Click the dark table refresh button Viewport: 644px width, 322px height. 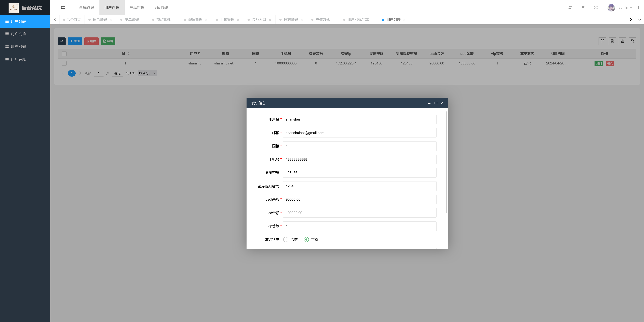[62, 41]
